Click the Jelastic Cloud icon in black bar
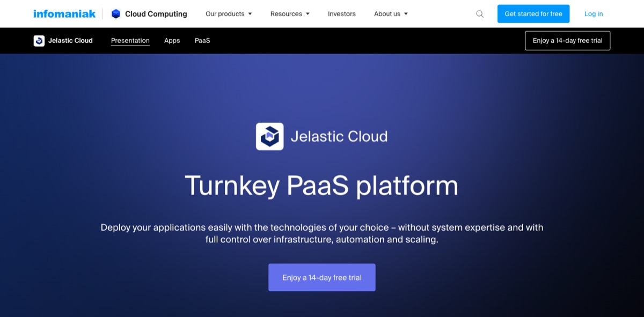This screenshot has height=317, width=644. coord(39,41)
